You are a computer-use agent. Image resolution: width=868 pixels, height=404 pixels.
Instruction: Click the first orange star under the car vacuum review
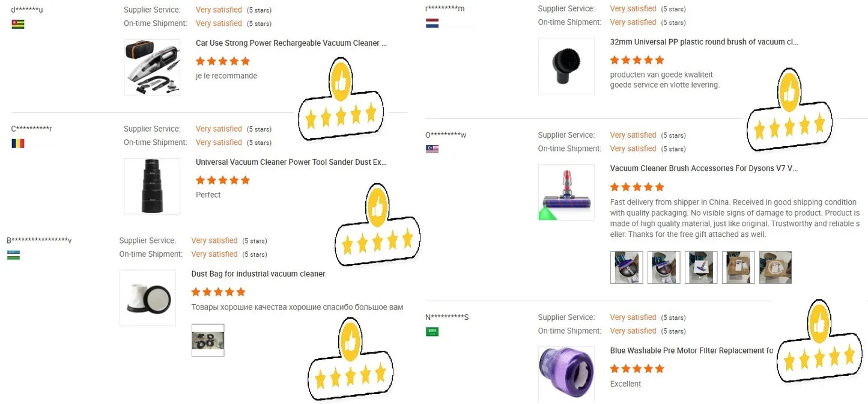coord(201,61)
